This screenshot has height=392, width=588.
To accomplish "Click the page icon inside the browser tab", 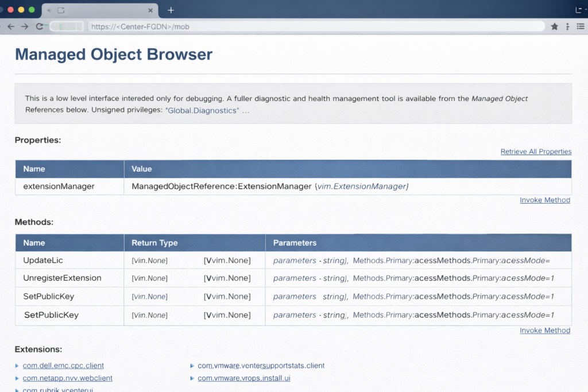I will click(x=61, y=10).
